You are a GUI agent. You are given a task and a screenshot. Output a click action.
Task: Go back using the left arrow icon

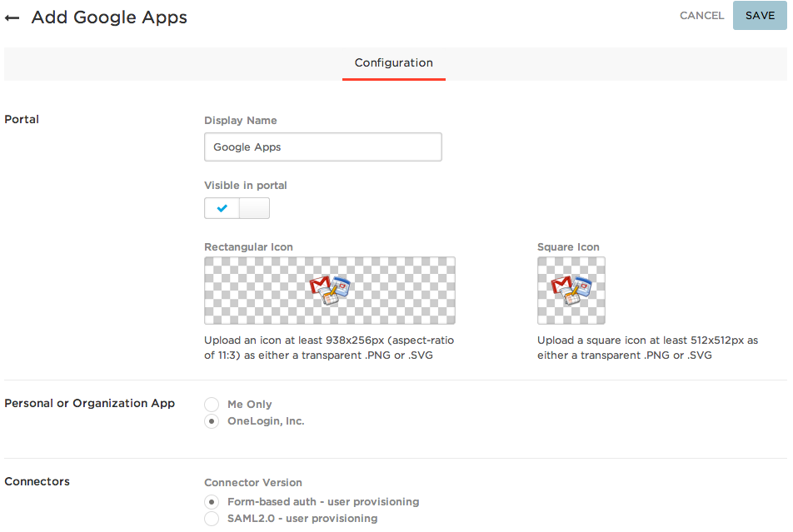(x=12, y=18)
